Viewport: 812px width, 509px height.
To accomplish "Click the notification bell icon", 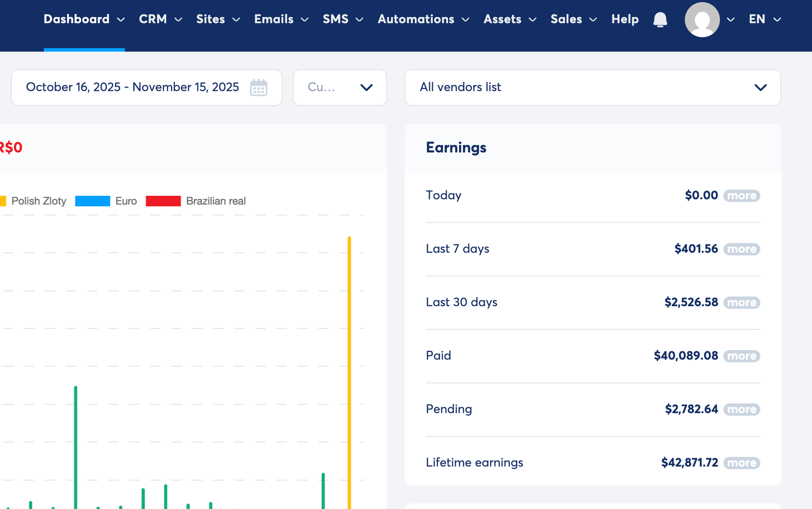I will (x=660, y=19).
